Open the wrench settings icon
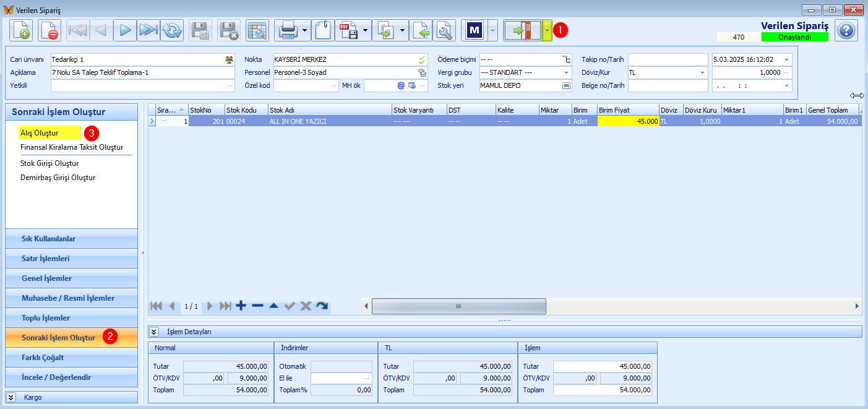868x409 pixels. [444, 30]
